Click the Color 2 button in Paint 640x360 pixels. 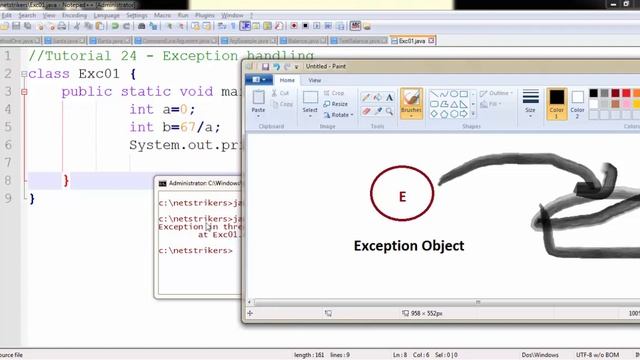pyautogui.click(x=577, y=104)
